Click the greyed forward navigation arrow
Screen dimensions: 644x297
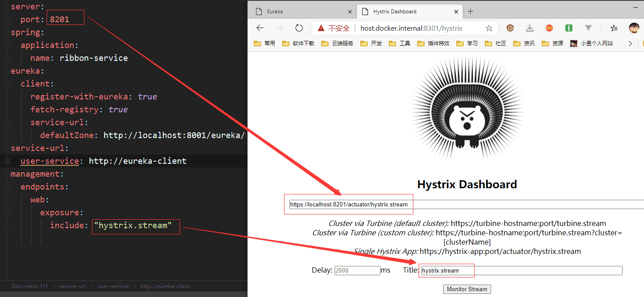tap(280, 28)
